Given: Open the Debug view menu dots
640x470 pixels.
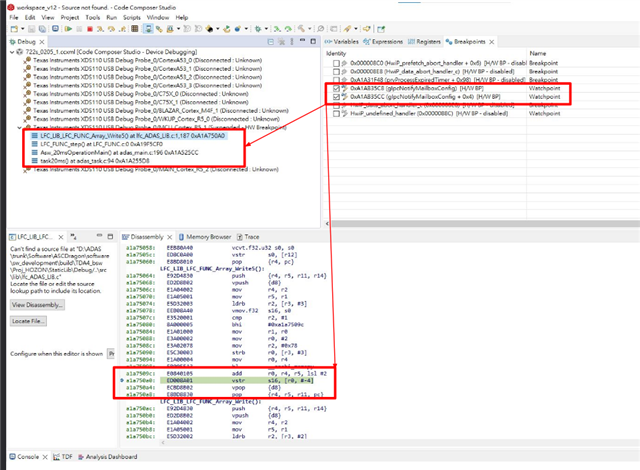Looking at the screenshot, I should pos(292,42).
